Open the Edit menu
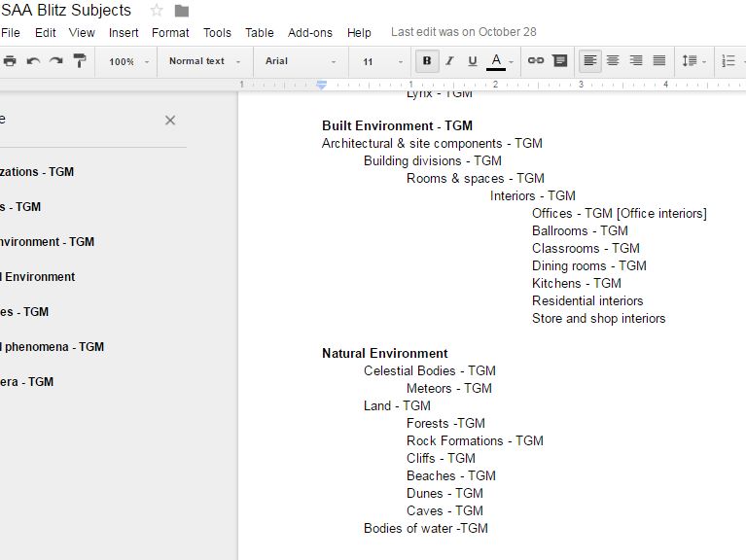 click(x=45, y=33)
